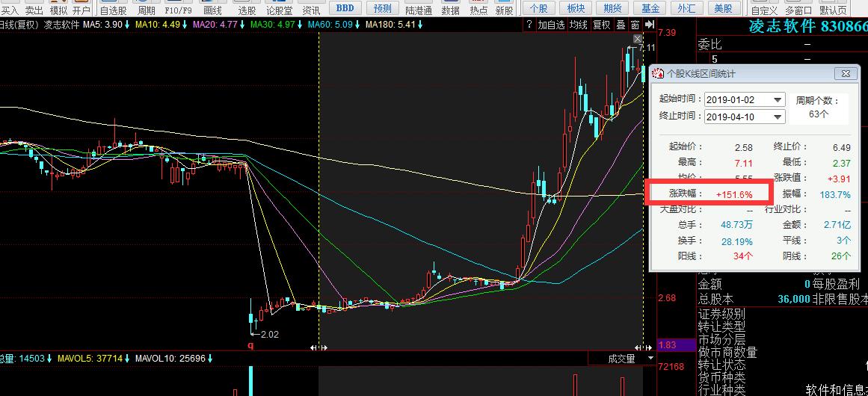Click the 周期个数 63个 value

[820, 115]
